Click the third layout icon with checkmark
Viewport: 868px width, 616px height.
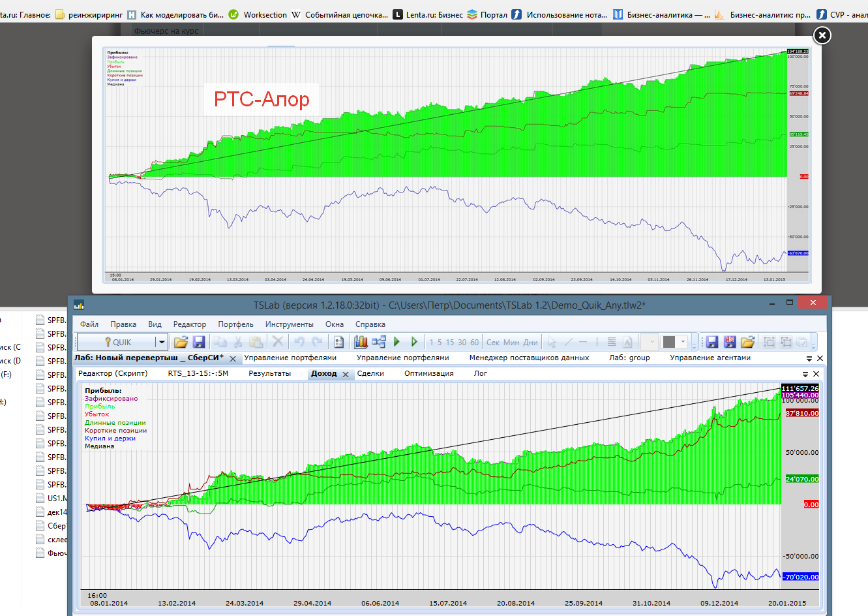[x=802, y=342]
